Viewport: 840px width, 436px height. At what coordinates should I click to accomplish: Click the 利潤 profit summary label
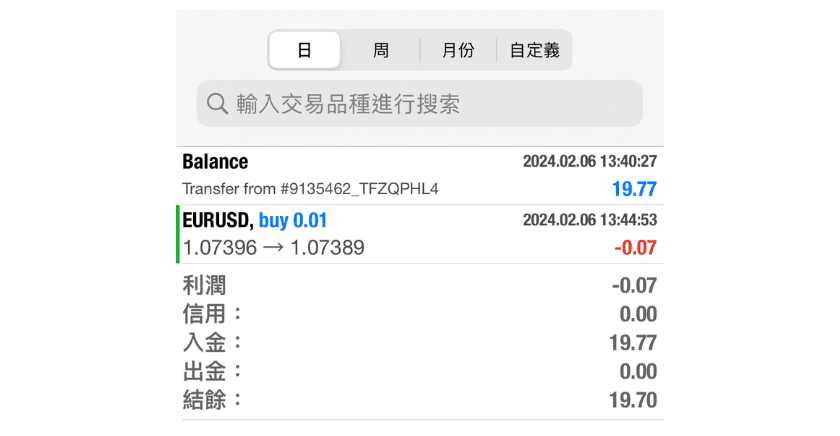click(204, 286)
